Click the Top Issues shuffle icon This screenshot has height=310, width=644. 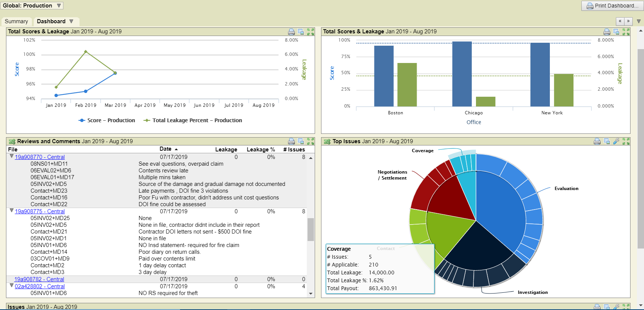tap(327, 141)
